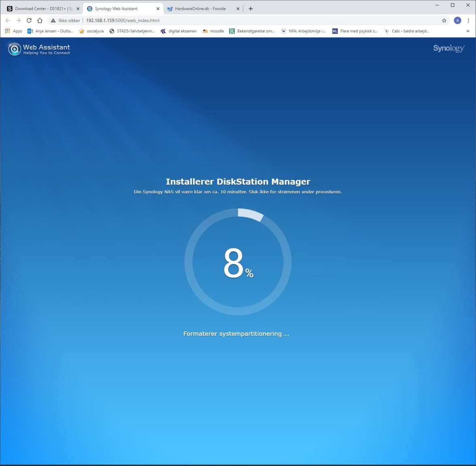Select the Synology Web Assistant tab
This screenshot has width=476, height=466.
pyautogui.click(x=123, y=9)
